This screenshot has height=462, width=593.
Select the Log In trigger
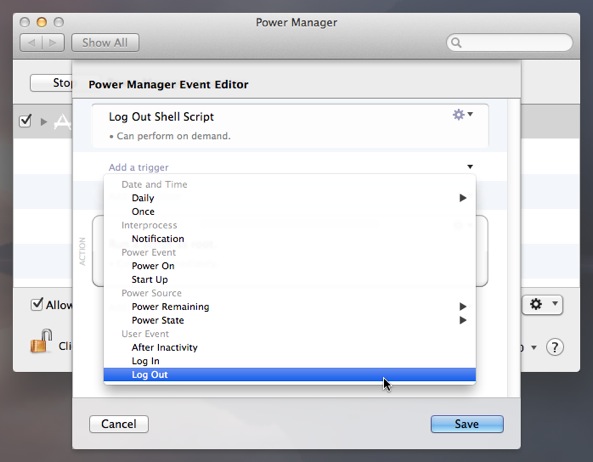[290, 361]
